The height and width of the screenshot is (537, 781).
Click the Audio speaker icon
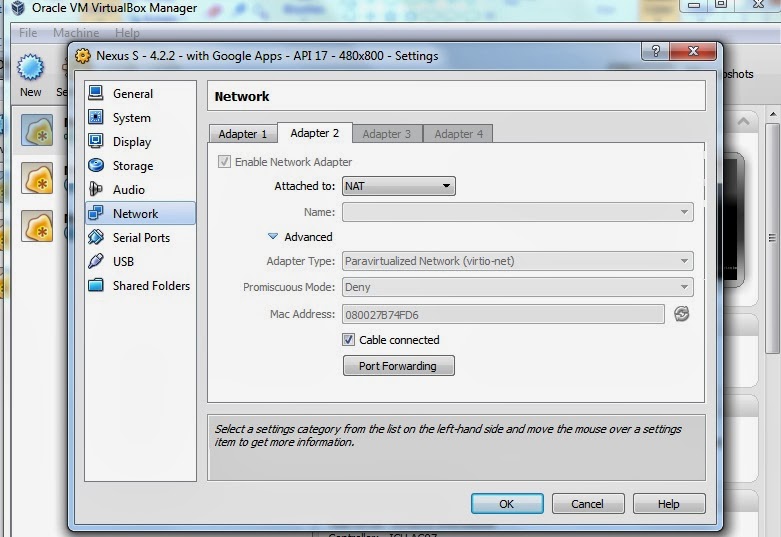[x=96, y=189]
